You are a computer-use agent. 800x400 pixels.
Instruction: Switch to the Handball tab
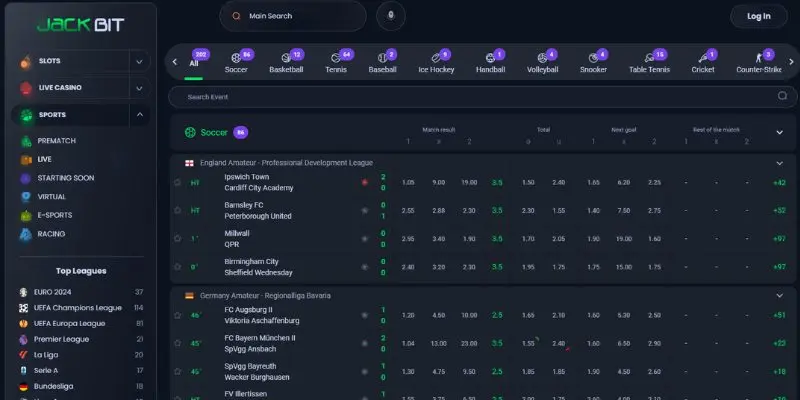click(491, 63)
